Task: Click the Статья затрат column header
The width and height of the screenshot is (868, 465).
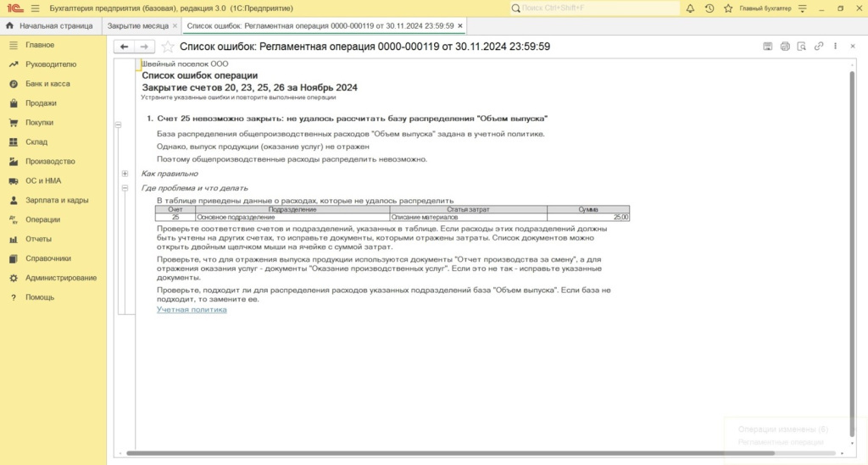Action: 468,209
